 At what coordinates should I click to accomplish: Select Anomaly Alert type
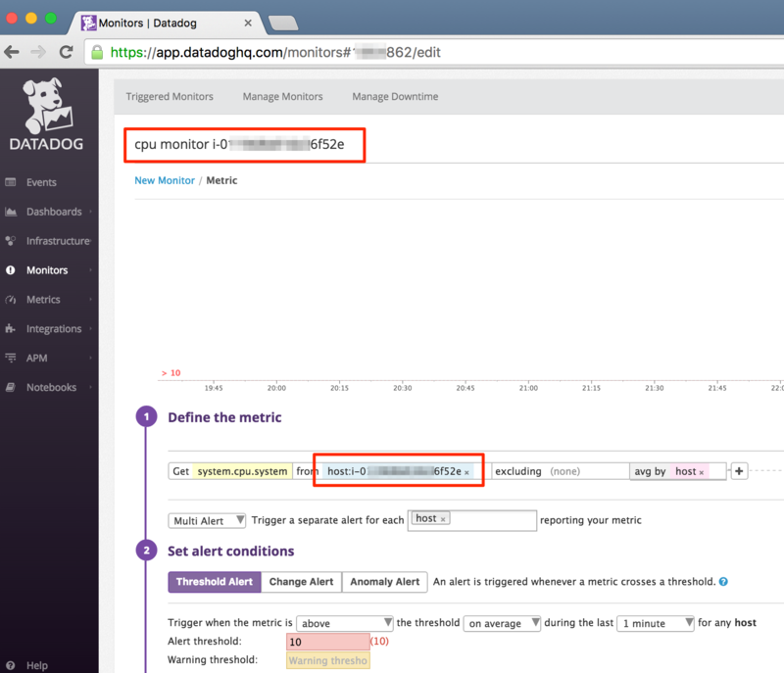[384, 582]
